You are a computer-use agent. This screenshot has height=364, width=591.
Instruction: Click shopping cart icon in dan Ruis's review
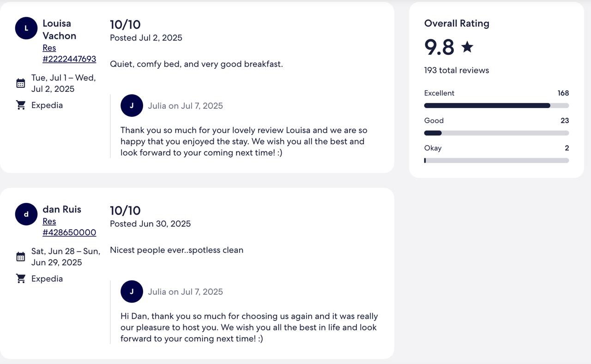coord(21,279)
